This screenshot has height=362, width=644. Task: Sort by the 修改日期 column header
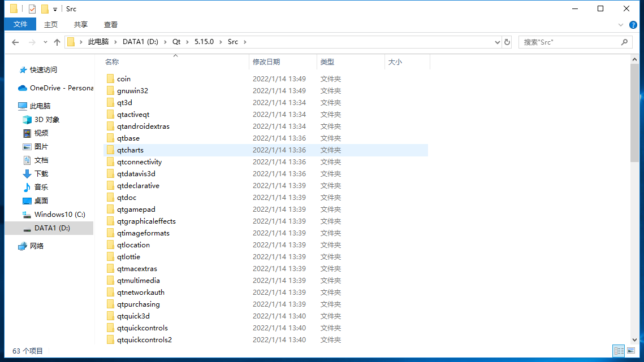283,62
